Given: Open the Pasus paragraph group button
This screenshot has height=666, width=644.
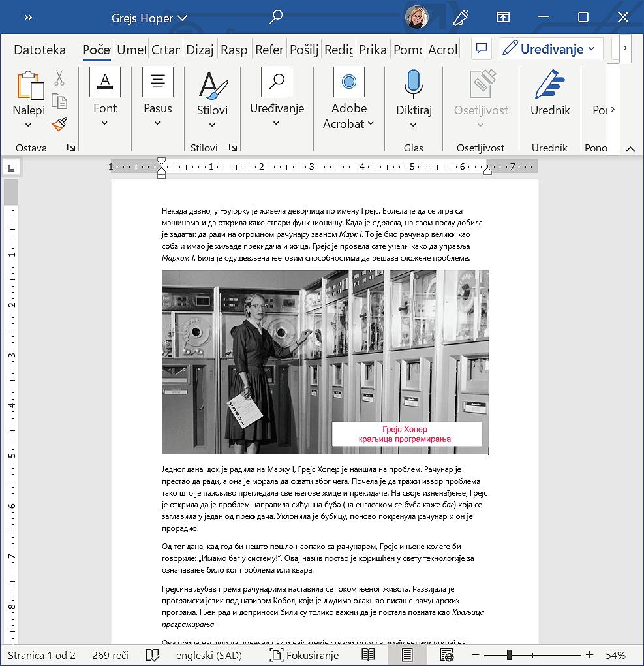Looking at the screenshot, I should (x=157, y=97).
